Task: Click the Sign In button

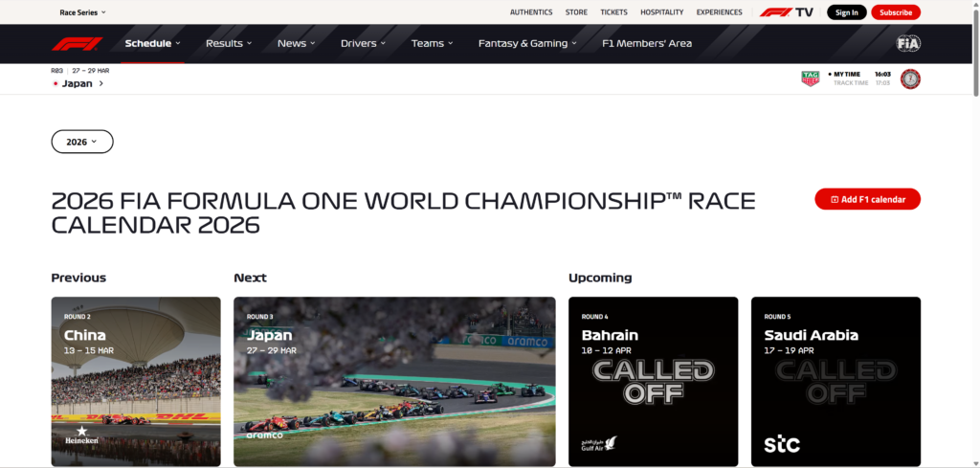Action: [846, 12]
